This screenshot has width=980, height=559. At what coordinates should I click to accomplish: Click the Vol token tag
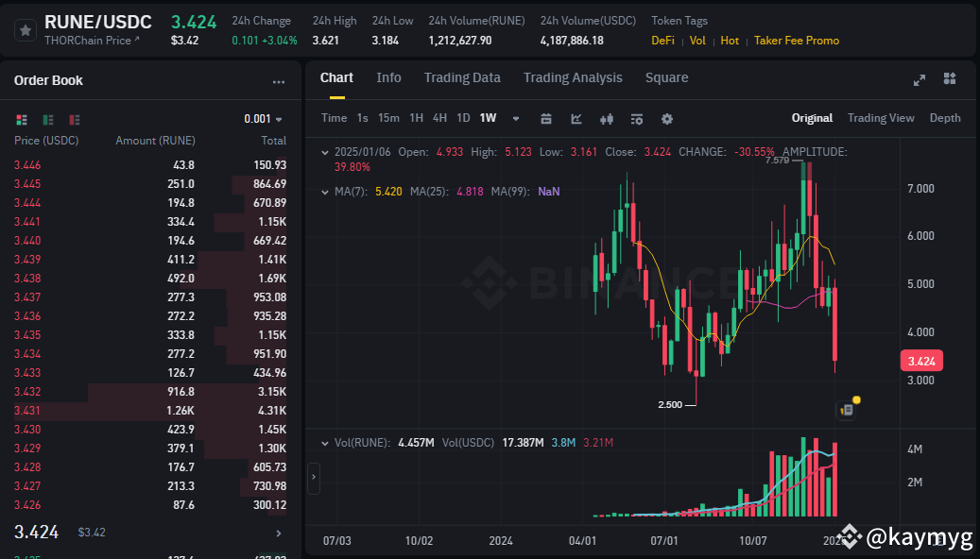(697, 41)
